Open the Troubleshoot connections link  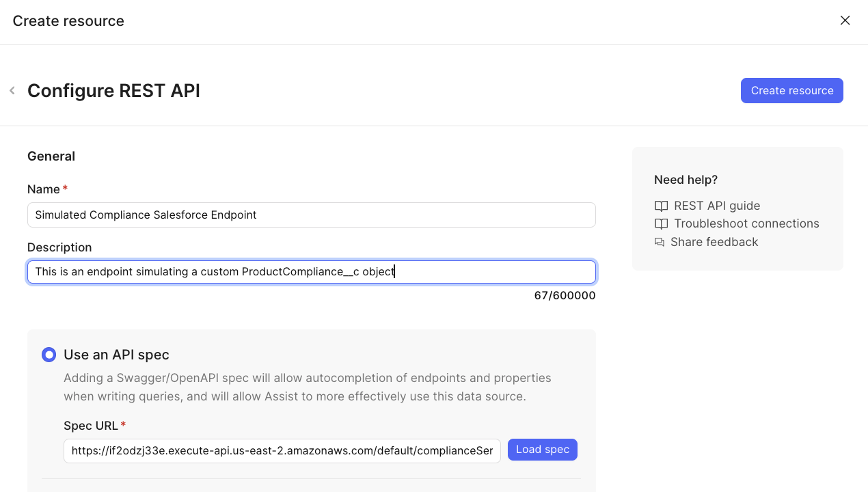(746, 223)
